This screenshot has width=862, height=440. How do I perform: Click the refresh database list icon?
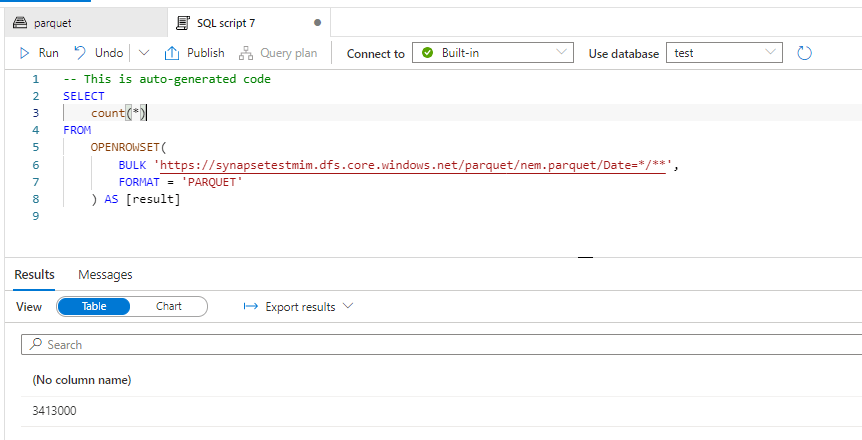804,53
